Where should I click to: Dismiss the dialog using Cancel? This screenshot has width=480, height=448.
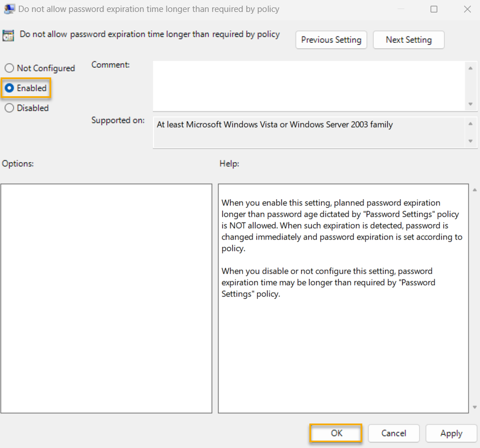point(394,433)
